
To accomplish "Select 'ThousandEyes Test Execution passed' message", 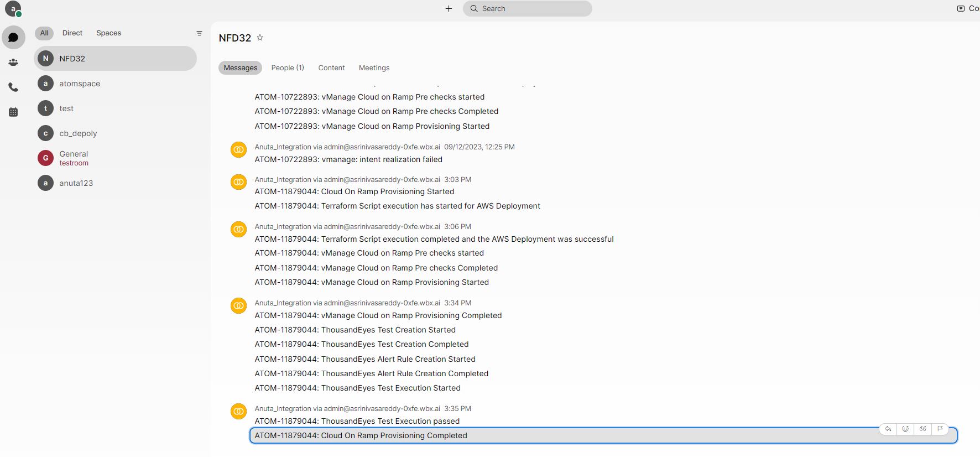I will 357,421.
